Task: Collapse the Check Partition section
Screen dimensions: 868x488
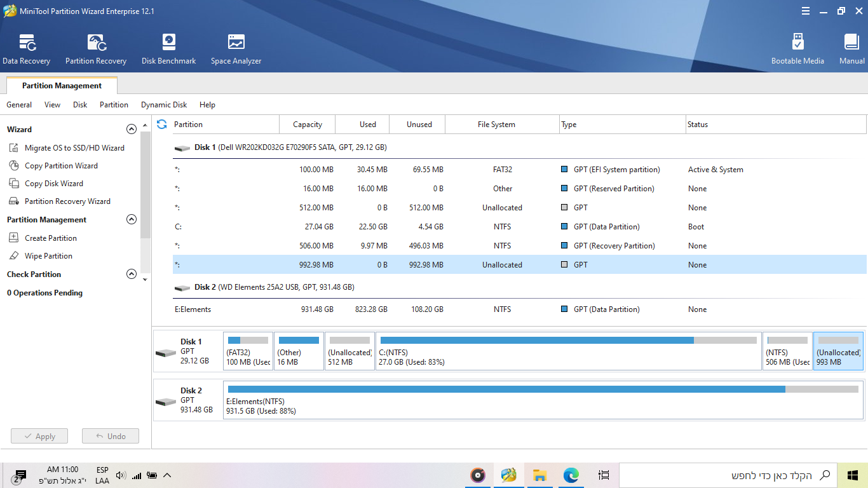Action: click(132, 274)
